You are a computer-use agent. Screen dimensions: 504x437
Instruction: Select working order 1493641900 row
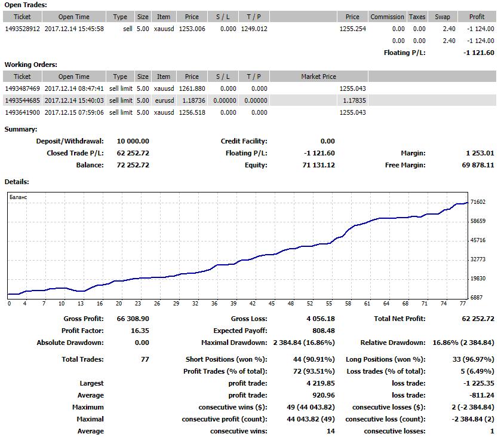pos(250,112)
